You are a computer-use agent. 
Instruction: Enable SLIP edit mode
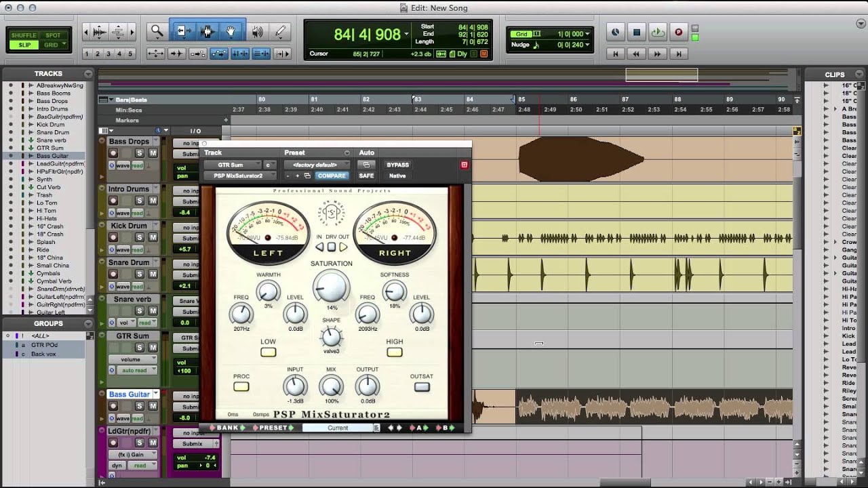click(24, 45)
